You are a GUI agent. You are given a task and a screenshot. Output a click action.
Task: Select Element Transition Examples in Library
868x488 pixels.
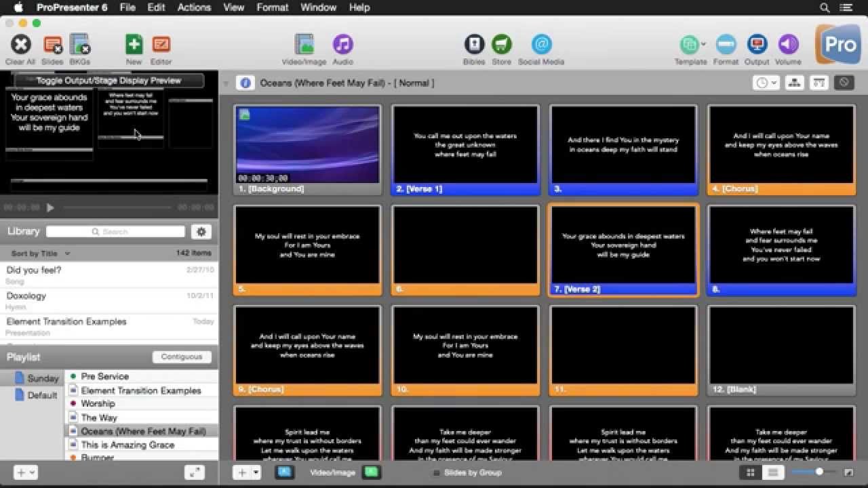coord(108,326)
